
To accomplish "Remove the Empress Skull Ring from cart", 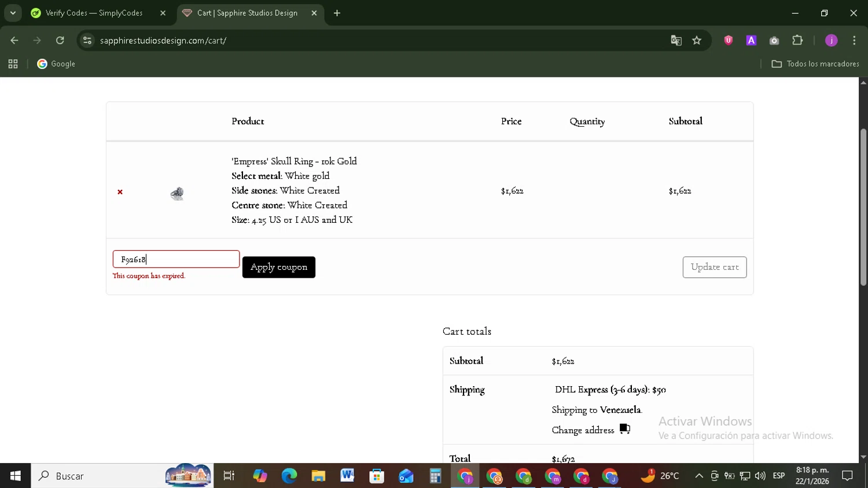I will [120, 192].
